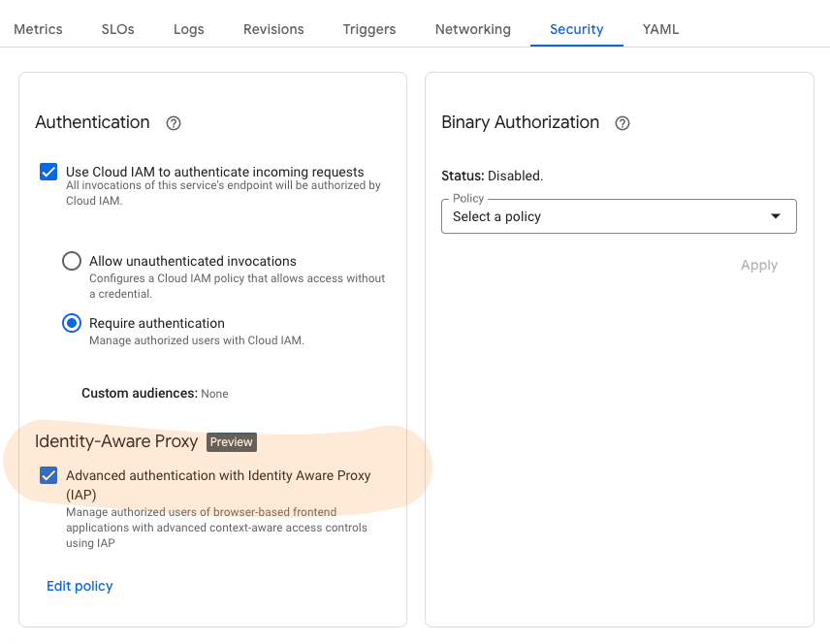Viewport: 830px width, 644px height.
Task: Switch to the Revisions tab
Action: click(273, 29)
